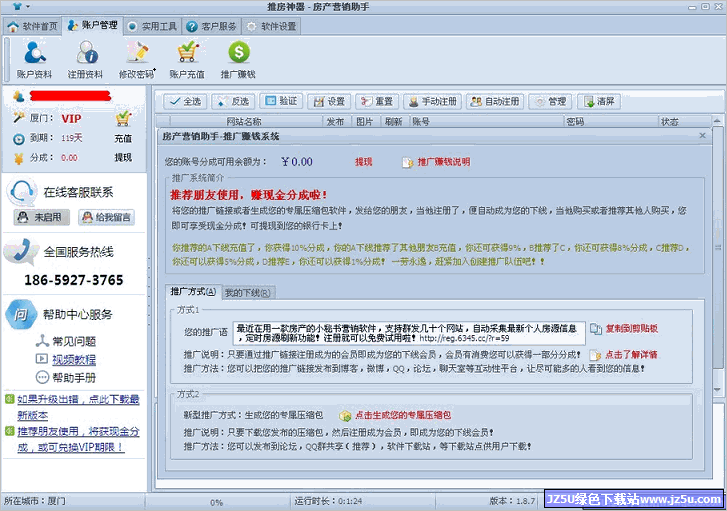
Task: Click 复制到剪贴板 copy to clipboard link
Action: (625, 328)
